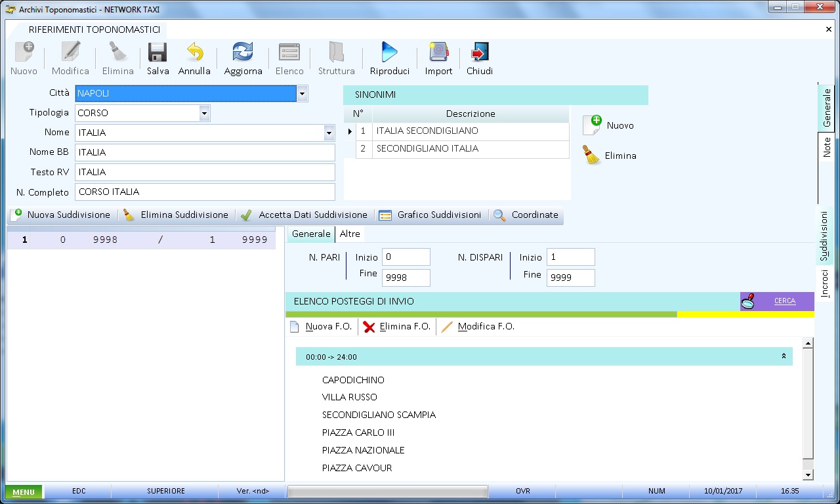Select the Incroci vertical side tab
The width and height of the screenshot is (840, 504).
pyautogui.click(x=825, y=283)
